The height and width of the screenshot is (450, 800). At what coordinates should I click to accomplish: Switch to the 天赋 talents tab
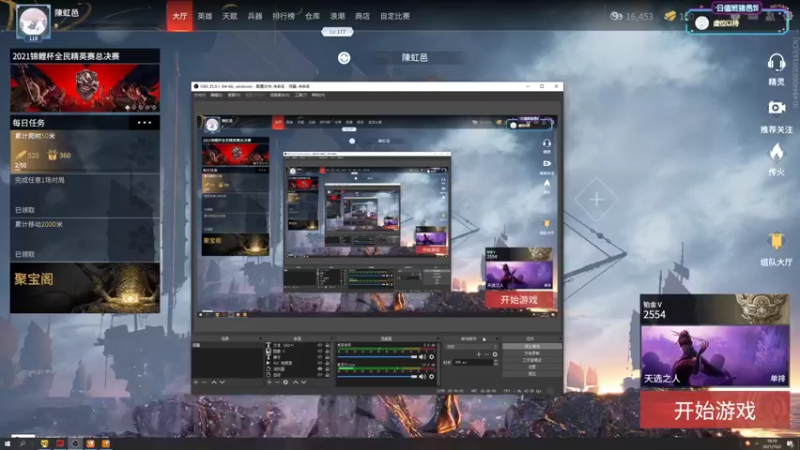[x=230, y=16]
